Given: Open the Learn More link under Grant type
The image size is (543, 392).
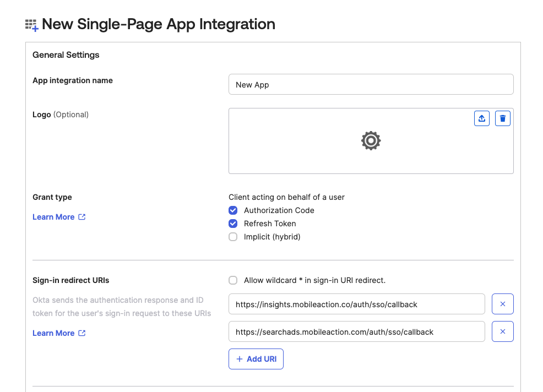Looking at the screenshot, I should point(52,216).
